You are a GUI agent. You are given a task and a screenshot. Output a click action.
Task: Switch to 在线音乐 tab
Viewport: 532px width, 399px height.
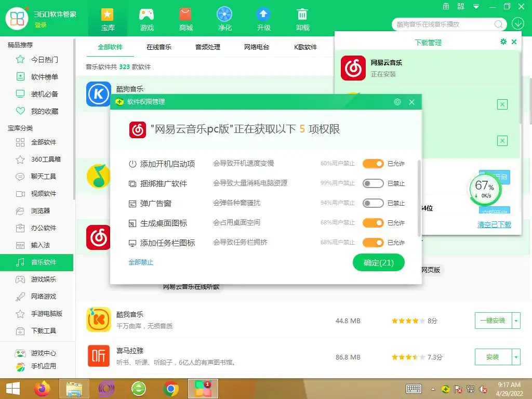coord(159,47)
